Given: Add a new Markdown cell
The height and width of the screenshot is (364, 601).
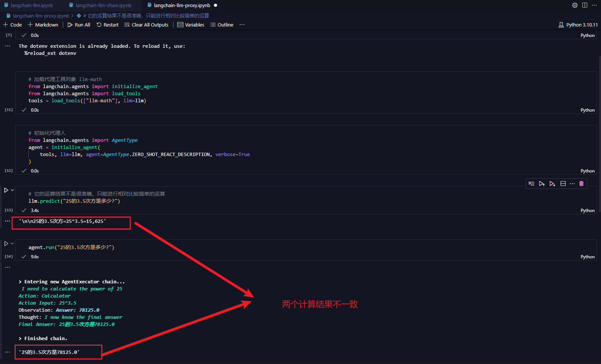Looking at the screenshot, I should coord(43,25).
